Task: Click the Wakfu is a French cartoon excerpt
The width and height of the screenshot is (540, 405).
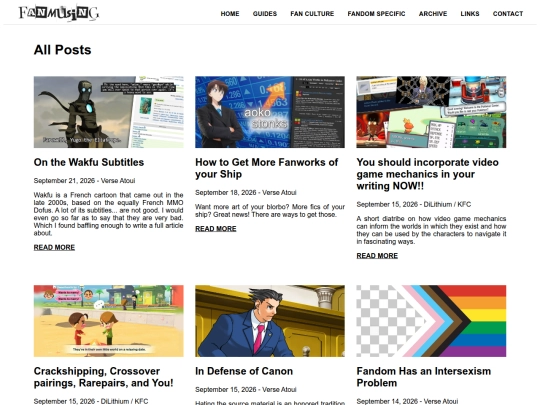Action: 108,214
